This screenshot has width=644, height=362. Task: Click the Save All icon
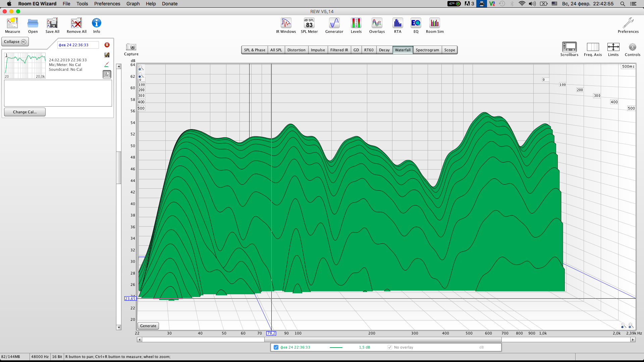coord(52,23)
